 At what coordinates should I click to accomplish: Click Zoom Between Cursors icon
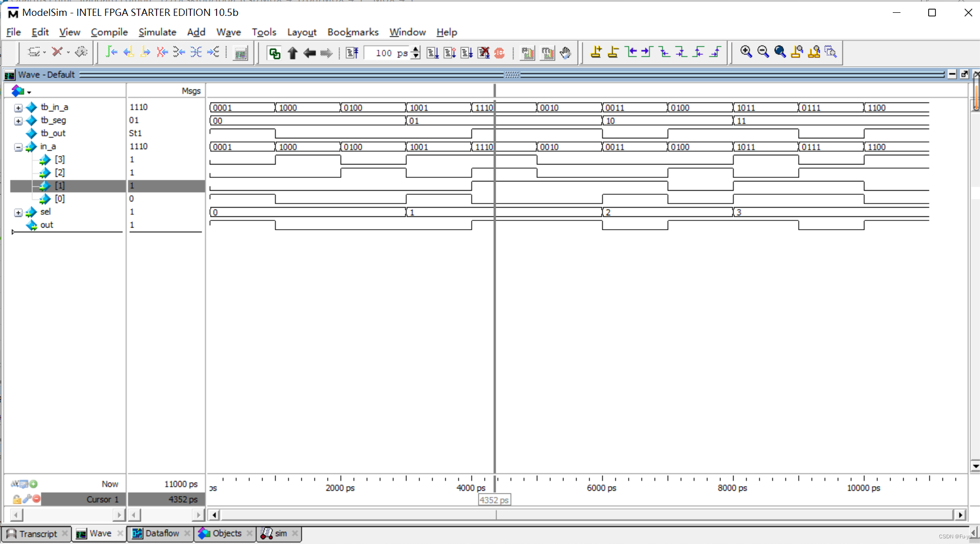[x=814, y=52]
